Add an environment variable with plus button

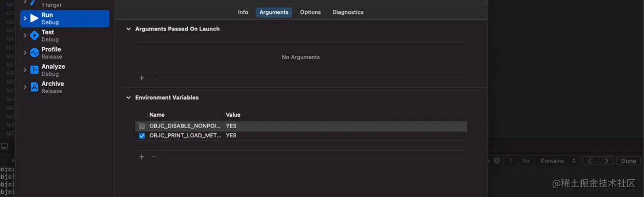point(141,157)
